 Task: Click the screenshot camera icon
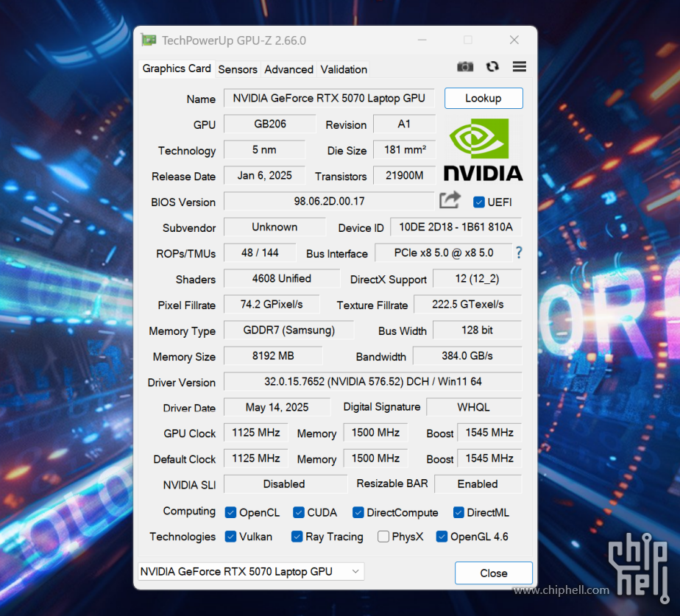tap(465, 67)
